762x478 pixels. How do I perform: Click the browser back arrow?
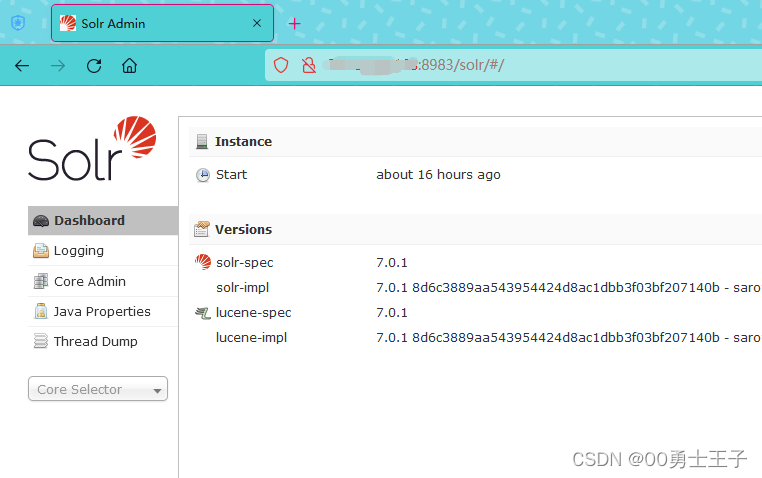pos(22,66)
